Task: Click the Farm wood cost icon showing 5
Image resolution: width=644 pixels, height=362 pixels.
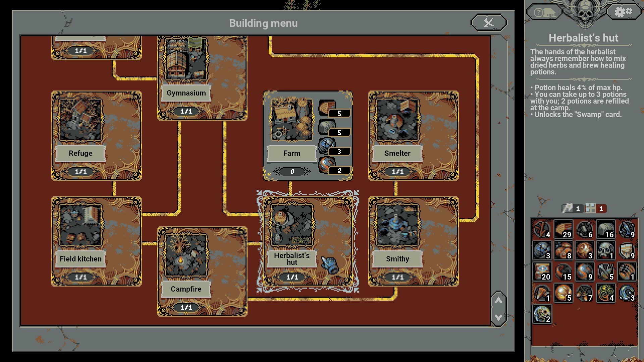Action: pyautogui.click(x=334, y=109)
